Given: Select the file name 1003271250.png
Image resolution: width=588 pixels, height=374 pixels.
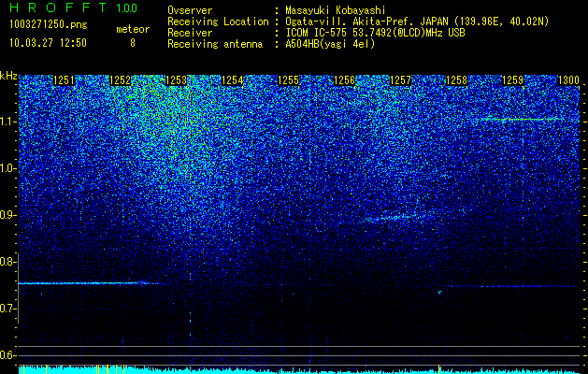Looking at the screenshot, I should 49,24.
